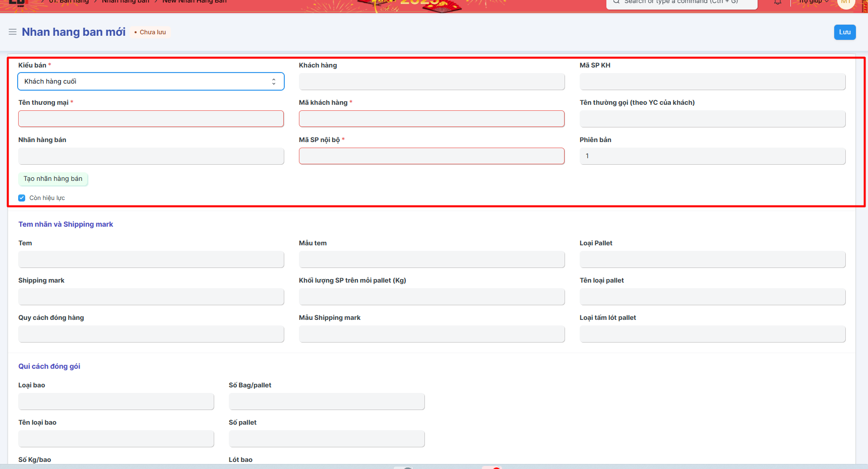Open notifications via the bell icon
Screen dimensions: 868x469
778,3
